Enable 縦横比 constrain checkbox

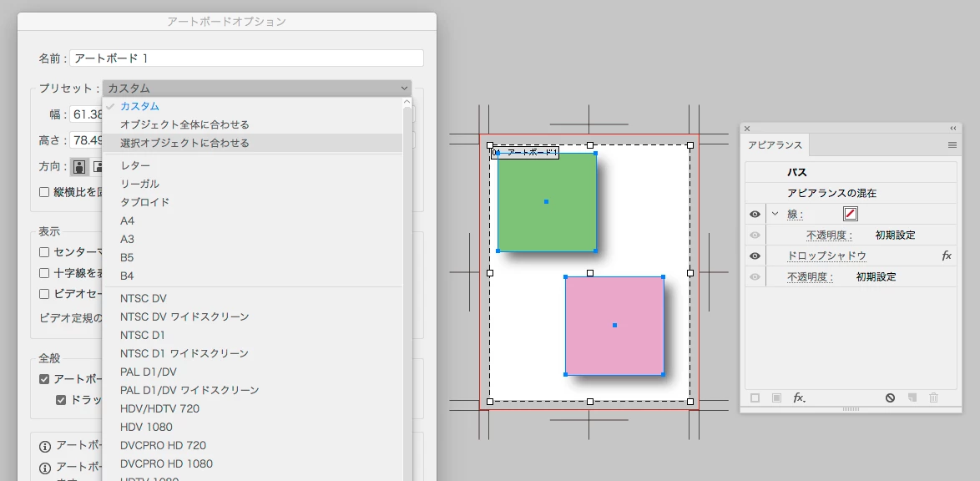pos(44,193)
